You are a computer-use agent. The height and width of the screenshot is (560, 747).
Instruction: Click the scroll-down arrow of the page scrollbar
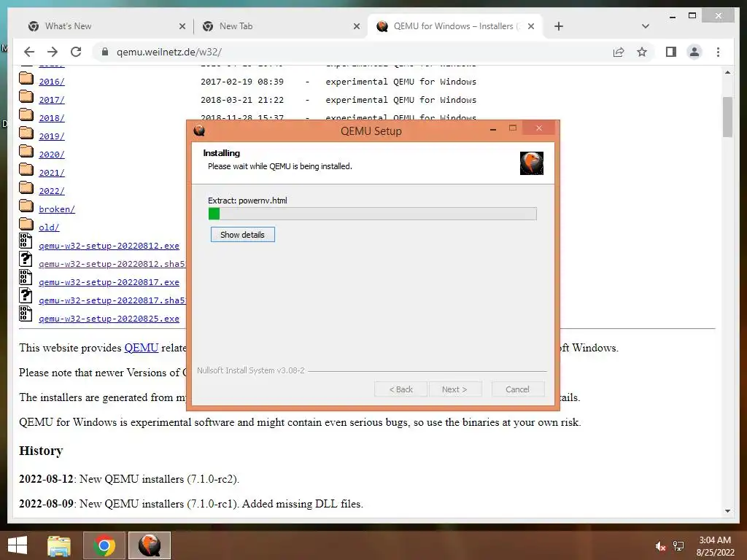tap(727, 511)
